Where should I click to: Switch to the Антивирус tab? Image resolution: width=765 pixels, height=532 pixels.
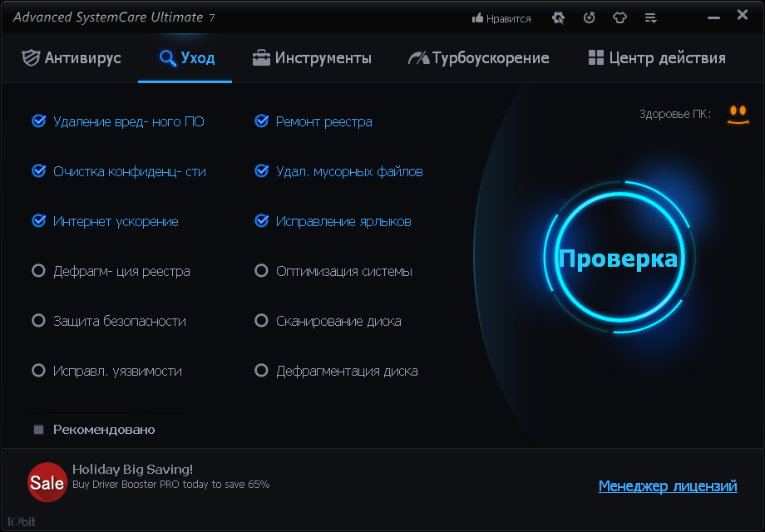click(x=76, y=58)
